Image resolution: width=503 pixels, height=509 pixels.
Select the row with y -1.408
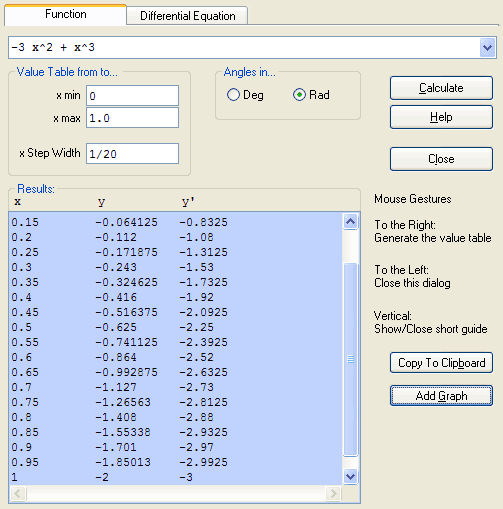pos(176,417)
